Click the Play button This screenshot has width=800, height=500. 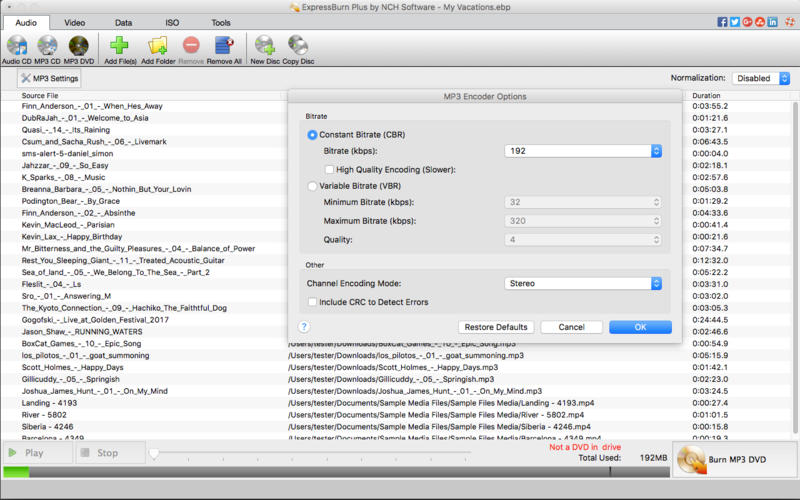(x=38, y=453)
